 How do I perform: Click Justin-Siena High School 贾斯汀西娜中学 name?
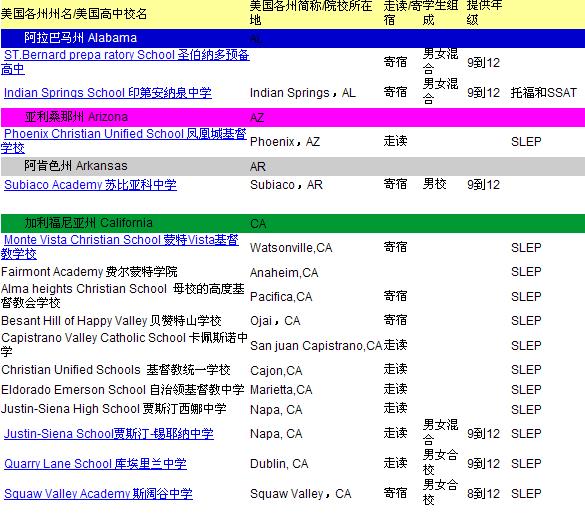click(113, 409)
